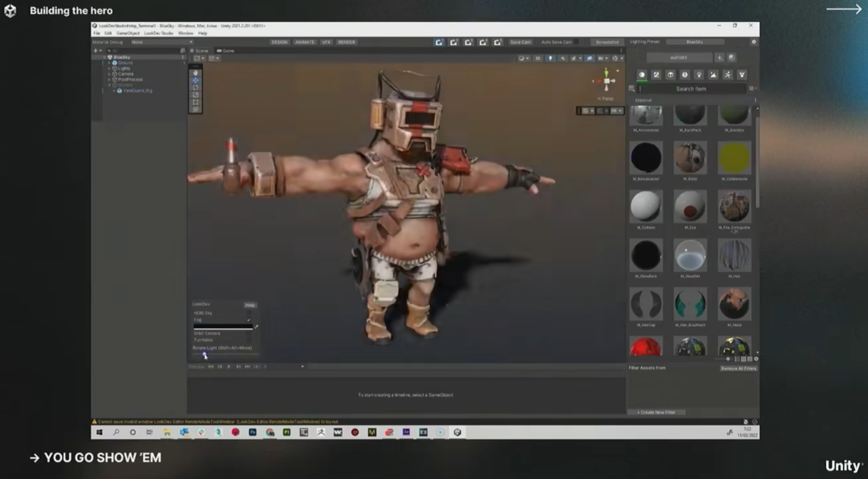Open settings gear beside Lighting Preset
Image resolution: width=868 pixels, height=479 pixels.
754,42
